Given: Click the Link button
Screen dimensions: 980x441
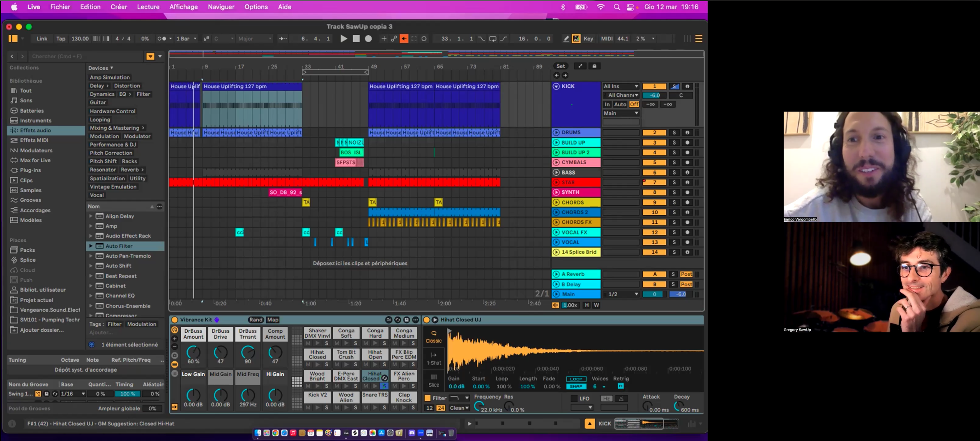Looking at the screenshot, I should coord(42,39).
